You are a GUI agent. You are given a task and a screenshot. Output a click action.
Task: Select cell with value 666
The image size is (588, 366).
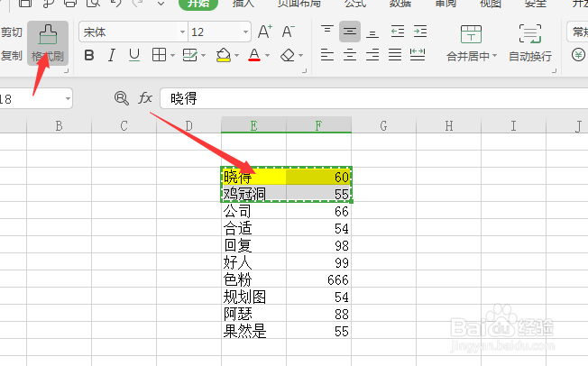pos(318,279)
